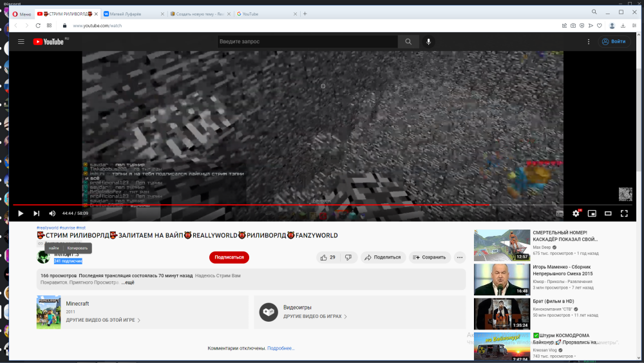Viewport: 644px width, 363px height.
Task: Open the Opera ad blocker shield icon
Action: pyautogui.click(x=582, y=26)
